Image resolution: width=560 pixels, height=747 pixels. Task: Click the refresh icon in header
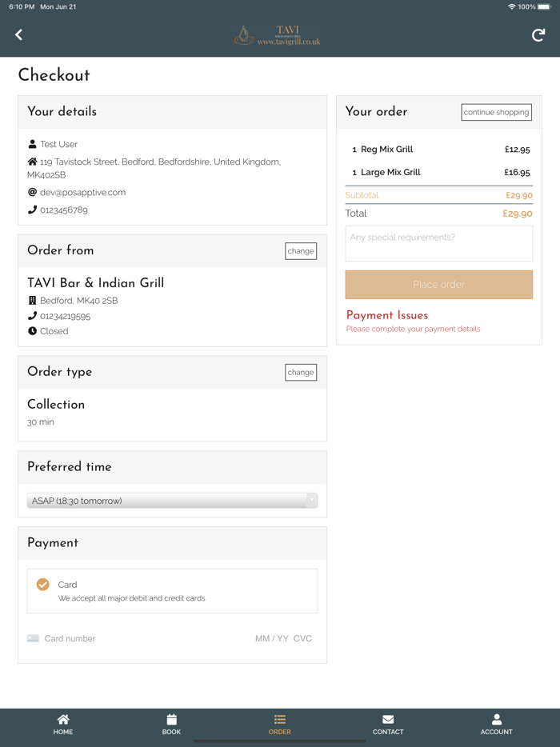coord(538,34)
